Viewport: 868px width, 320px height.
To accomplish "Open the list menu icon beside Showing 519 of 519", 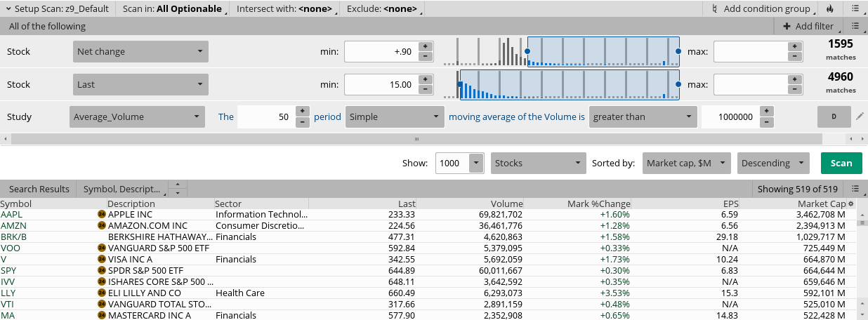I will (855, 189).
